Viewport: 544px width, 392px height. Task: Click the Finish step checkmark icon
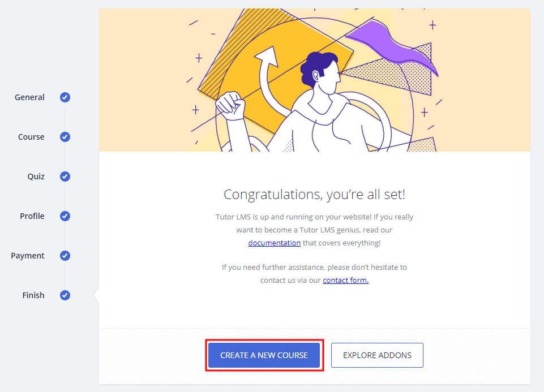[65, 295]
